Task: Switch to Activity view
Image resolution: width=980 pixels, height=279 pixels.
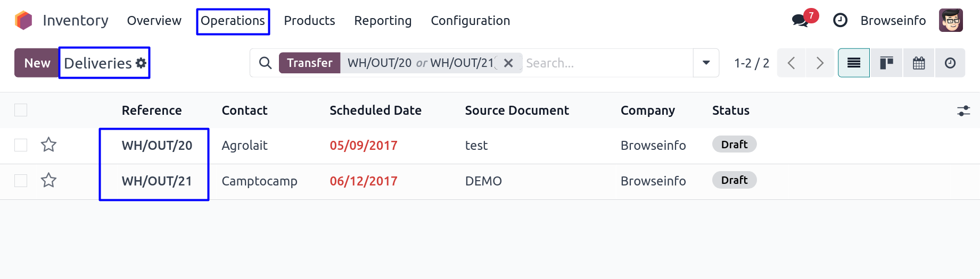Action: coord(950,63)
